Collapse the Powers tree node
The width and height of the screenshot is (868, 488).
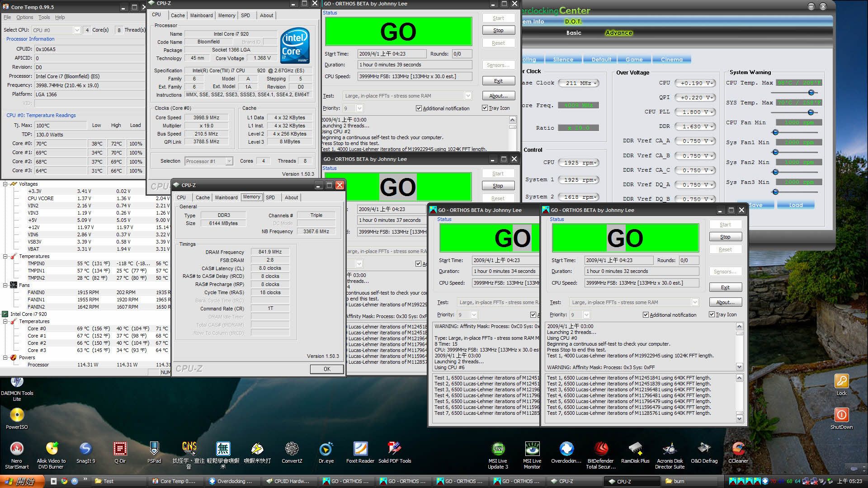tap(5, 357)
